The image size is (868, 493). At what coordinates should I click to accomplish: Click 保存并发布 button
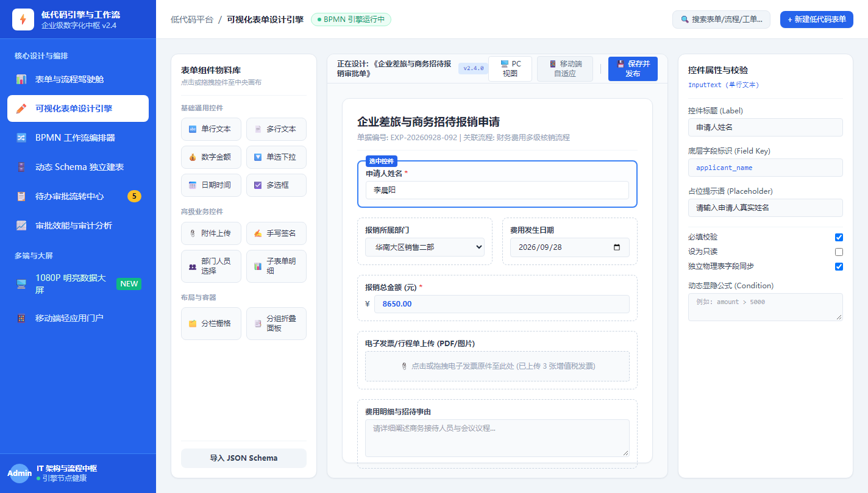point(633,69)
